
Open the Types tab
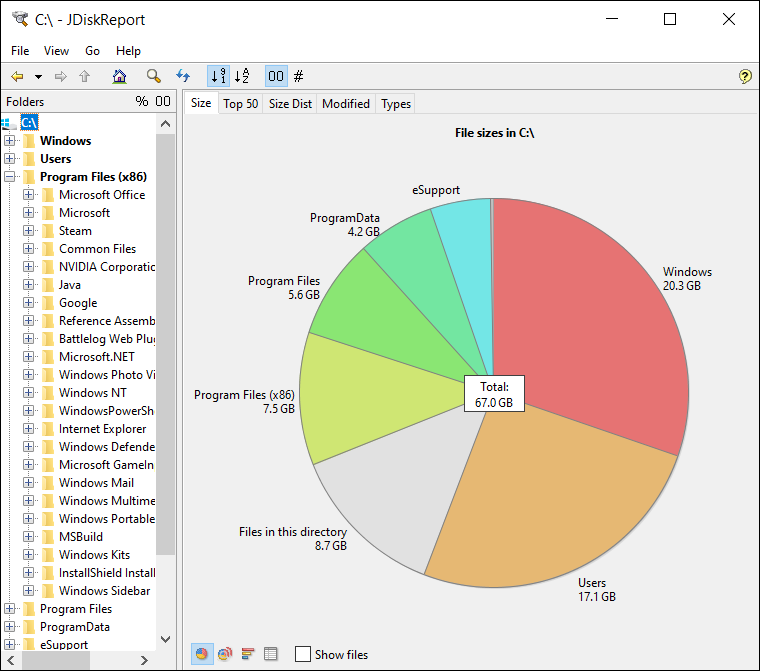tap(396, 104)
